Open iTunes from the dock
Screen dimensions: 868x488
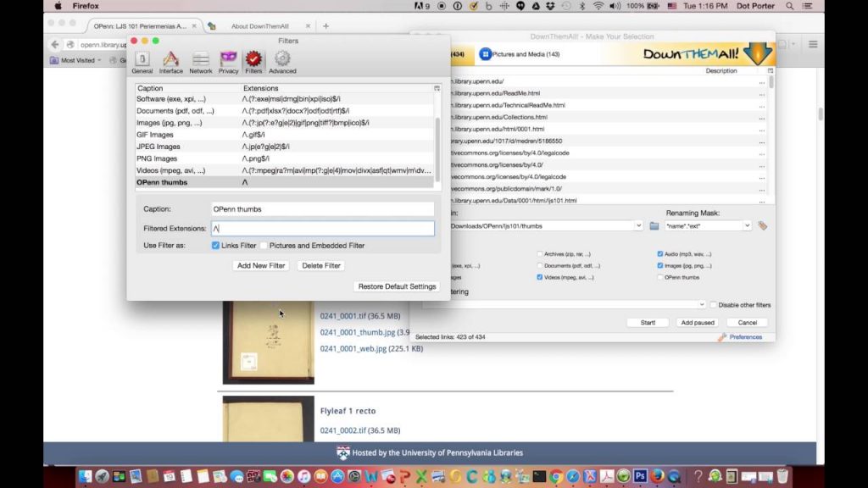pos(304,476)
